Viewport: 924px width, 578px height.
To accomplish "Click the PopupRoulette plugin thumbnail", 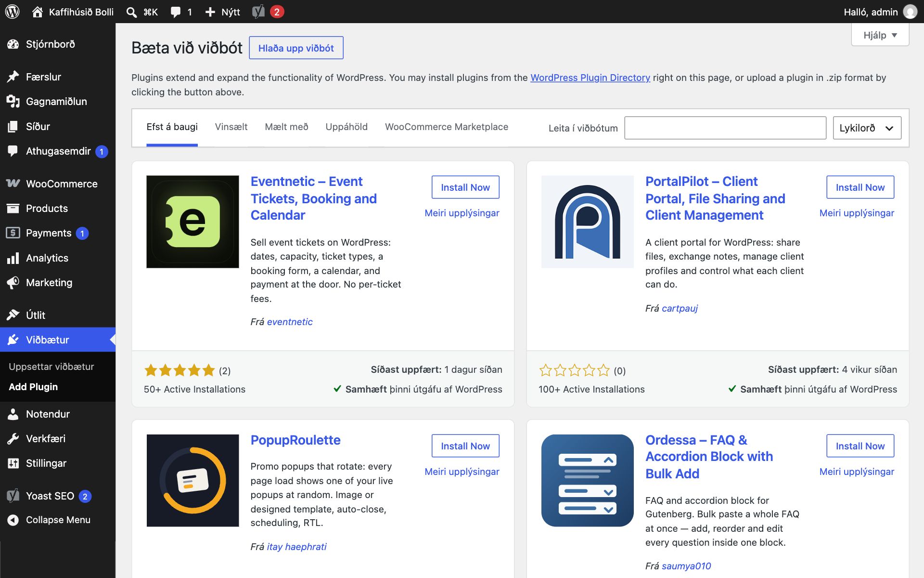I will point(192,480).
